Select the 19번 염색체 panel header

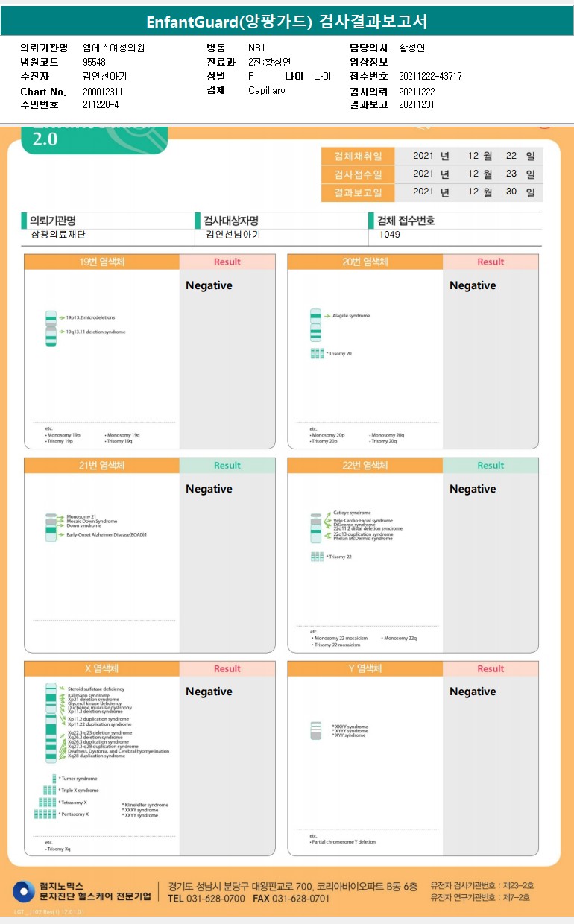coord(102,262)
